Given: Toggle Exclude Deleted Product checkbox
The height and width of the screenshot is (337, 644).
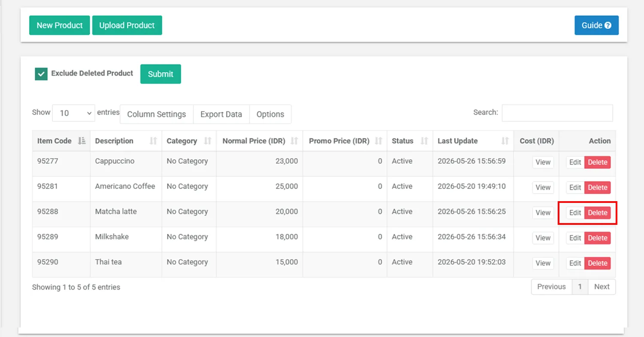Looking at the screenshot, I should 41,74.
